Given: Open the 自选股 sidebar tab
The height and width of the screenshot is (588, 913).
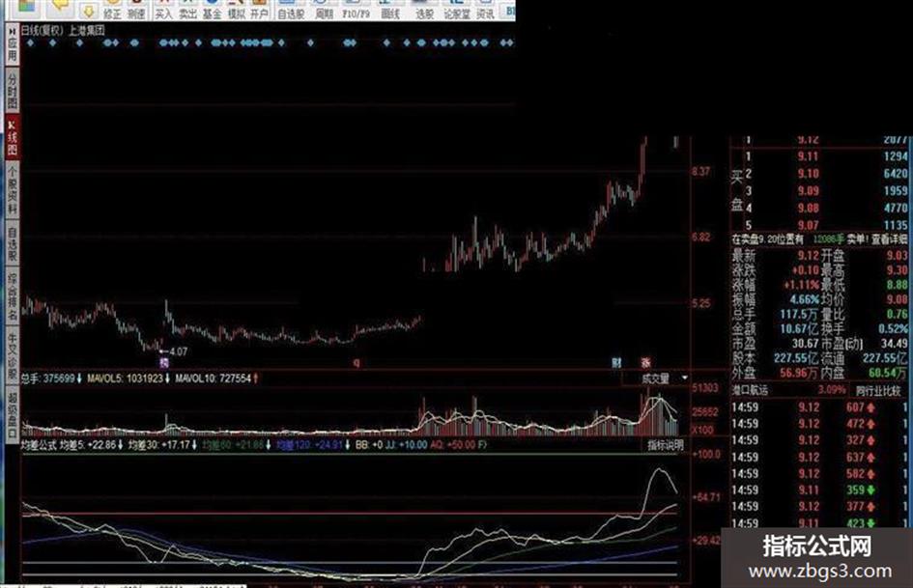Looking at the screenshot, I should [12, 244].
